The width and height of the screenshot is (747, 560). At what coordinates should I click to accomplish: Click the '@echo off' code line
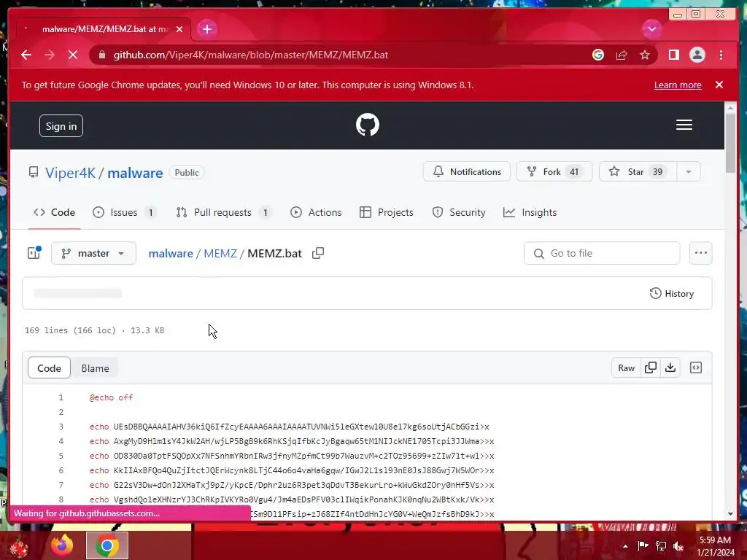point(111,397)
